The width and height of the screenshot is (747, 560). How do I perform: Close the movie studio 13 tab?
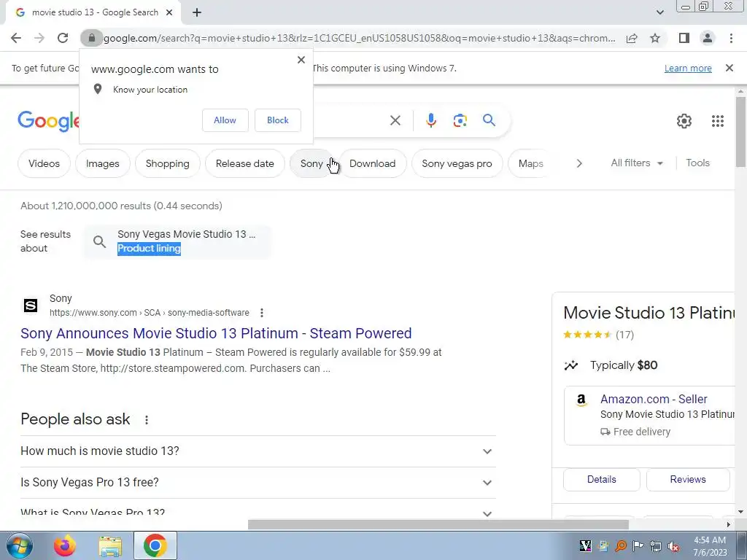coord(169,13)
